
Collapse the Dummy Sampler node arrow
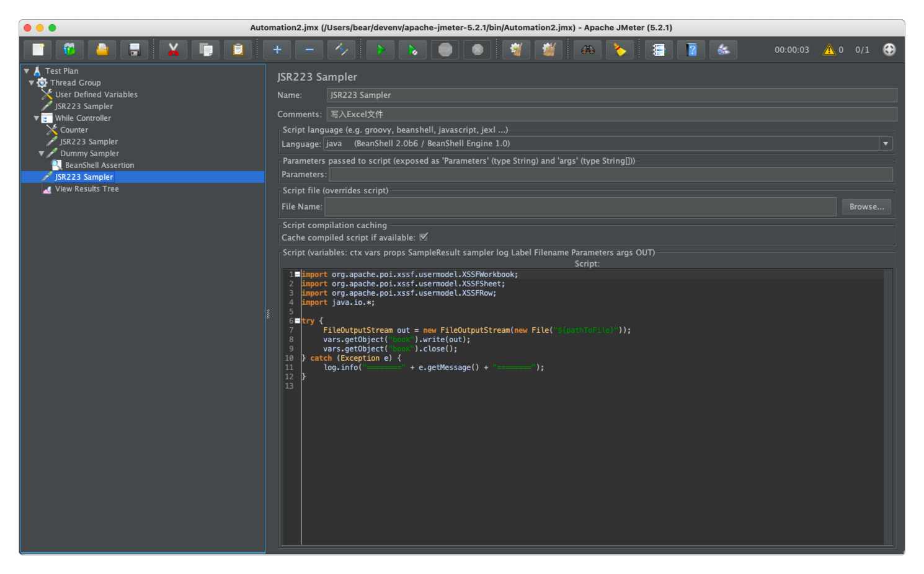coord(42,154)
